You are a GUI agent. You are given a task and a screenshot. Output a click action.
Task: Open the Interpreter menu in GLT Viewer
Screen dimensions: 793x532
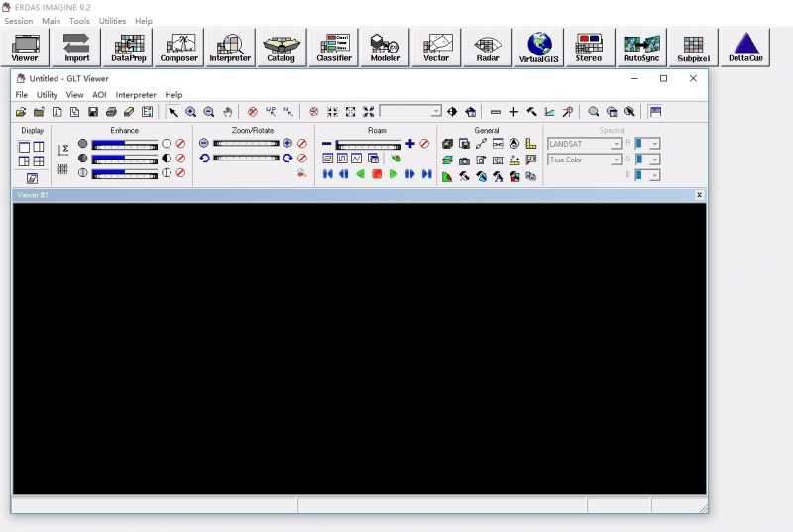point(136,95)
